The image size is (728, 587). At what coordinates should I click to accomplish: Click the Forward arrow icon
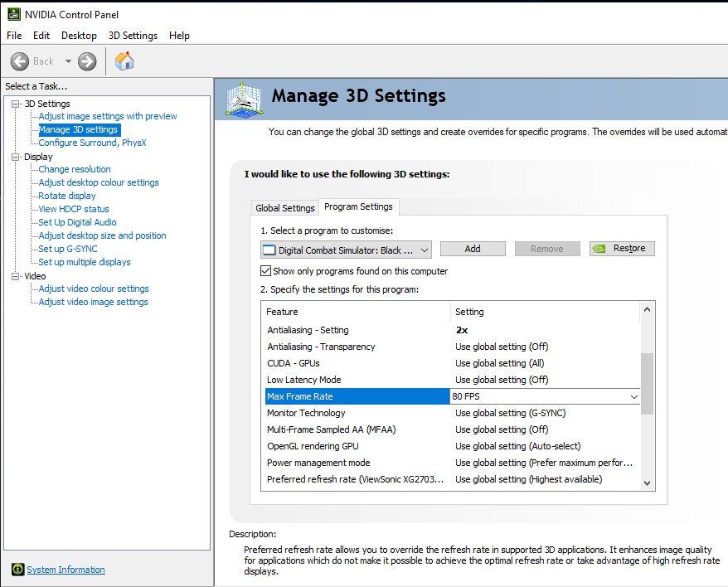click(x=87, y=61)
